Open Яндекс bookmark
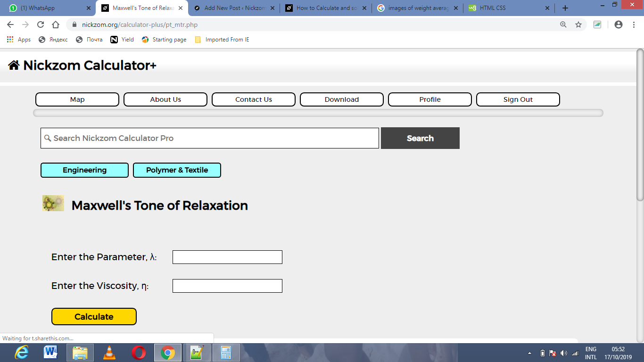644x362 pixels. pyautogui.click(x=53, y=40)
